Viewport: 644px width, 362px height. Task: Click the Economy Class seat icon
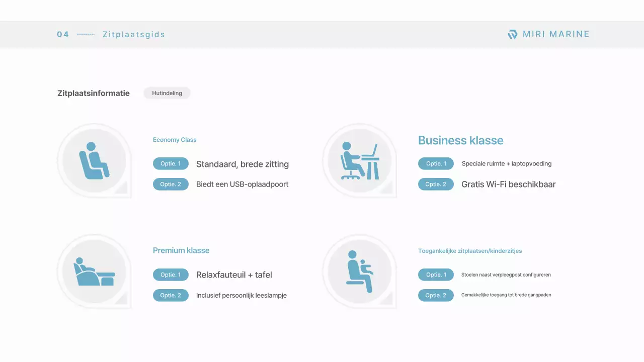click(94, 161)
